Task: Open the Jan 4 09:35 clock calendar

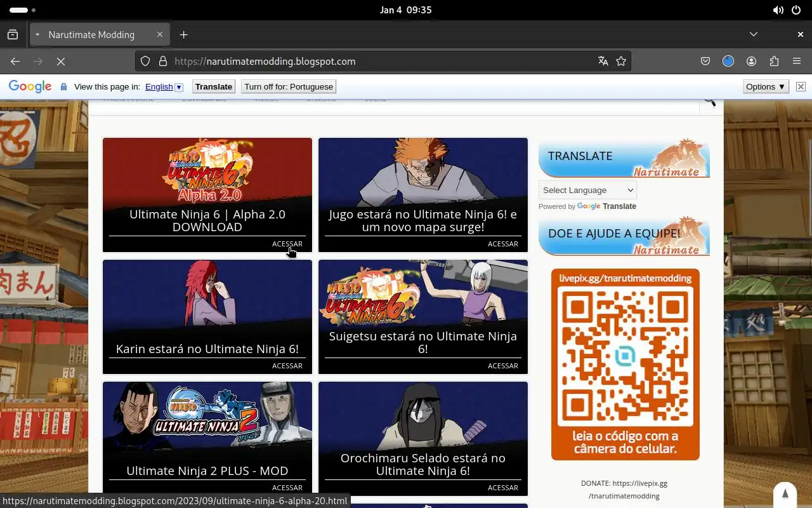Action: (405, 10)
